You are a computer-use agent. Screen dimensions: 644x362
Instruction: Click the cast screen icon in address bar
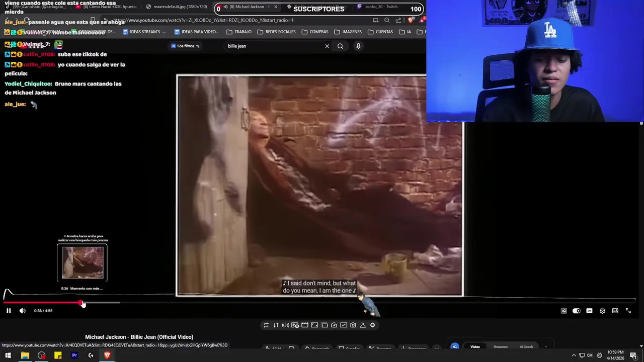[375, 20]
